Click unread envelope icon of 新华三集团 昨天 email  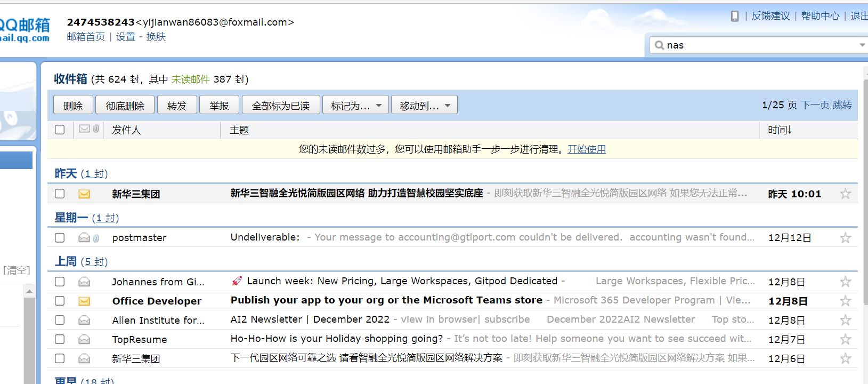[x=84, y=194]
